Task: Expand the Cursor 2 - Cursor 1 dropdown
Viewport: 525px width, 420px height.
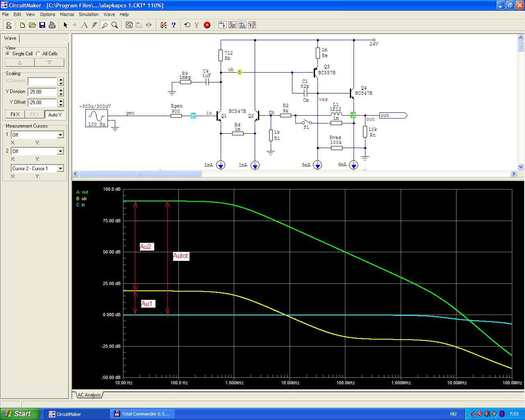Action: (60, 169)
